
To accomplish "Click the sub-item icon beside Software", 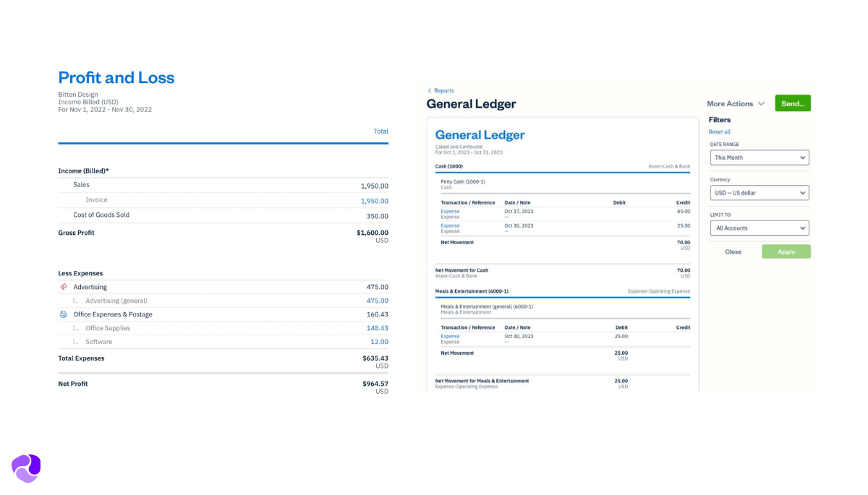I will tap(75, 342).
